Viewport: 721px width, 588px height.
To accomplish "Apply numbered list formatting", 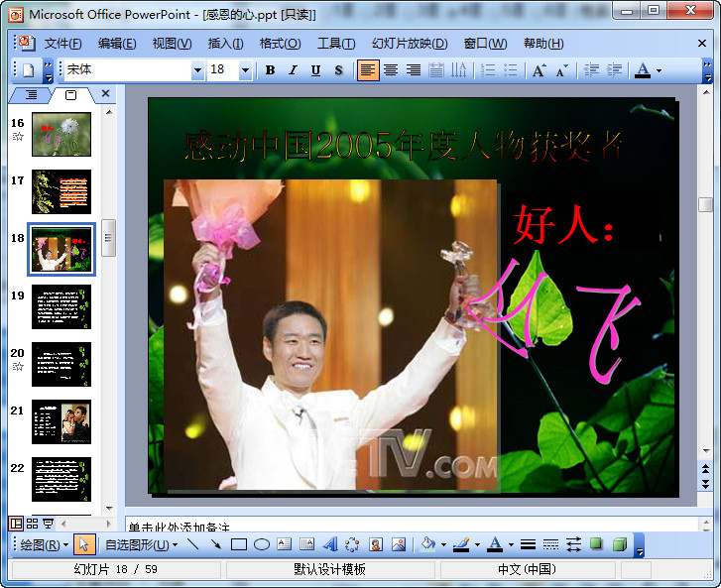I will point(487,70).
